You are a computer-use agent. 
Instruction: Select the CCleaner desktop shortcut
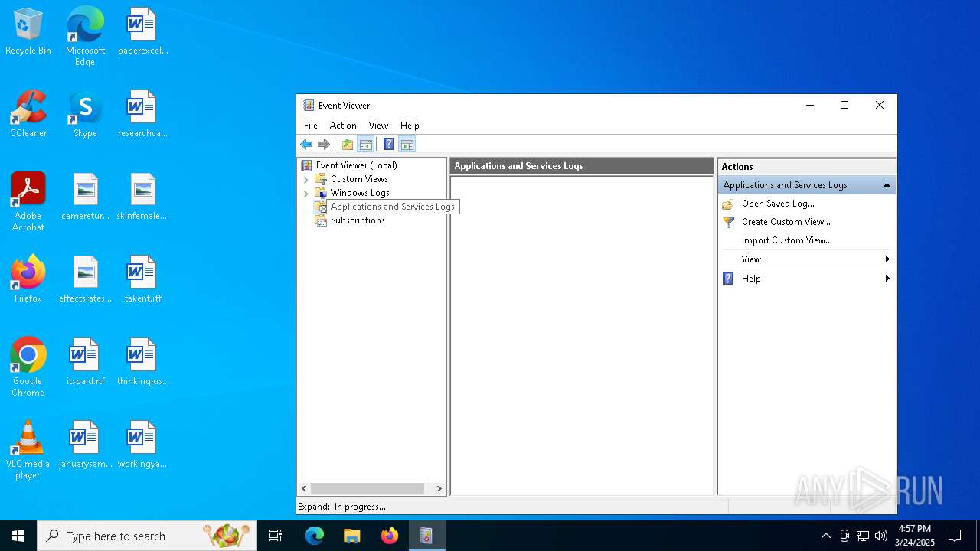click(x=28, y=115)
